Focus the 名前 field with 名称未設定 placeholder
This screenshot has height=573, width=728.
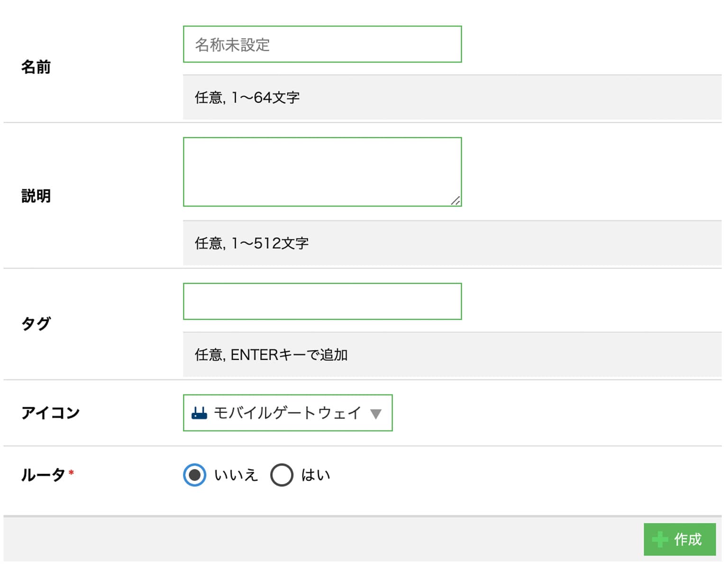322,44
